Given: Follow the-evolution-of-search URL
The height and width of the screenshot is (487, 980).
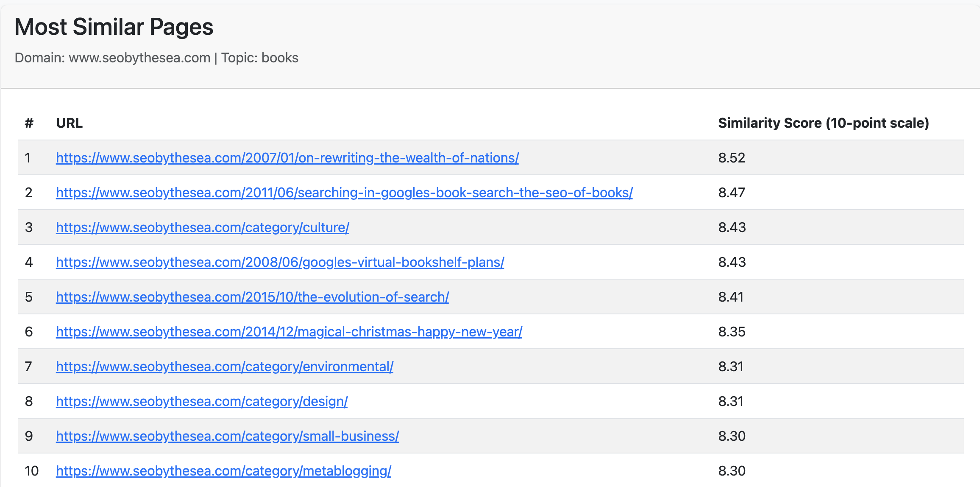Looking at the screenshot, I should click(x=252, y=297).
